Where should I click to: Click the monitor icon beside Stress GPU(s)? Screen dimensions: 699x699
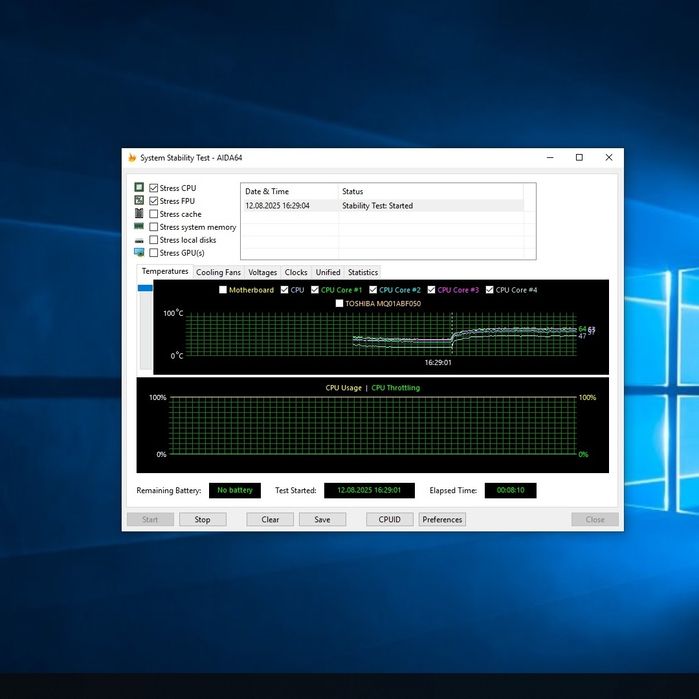click(x=139, y=252)
